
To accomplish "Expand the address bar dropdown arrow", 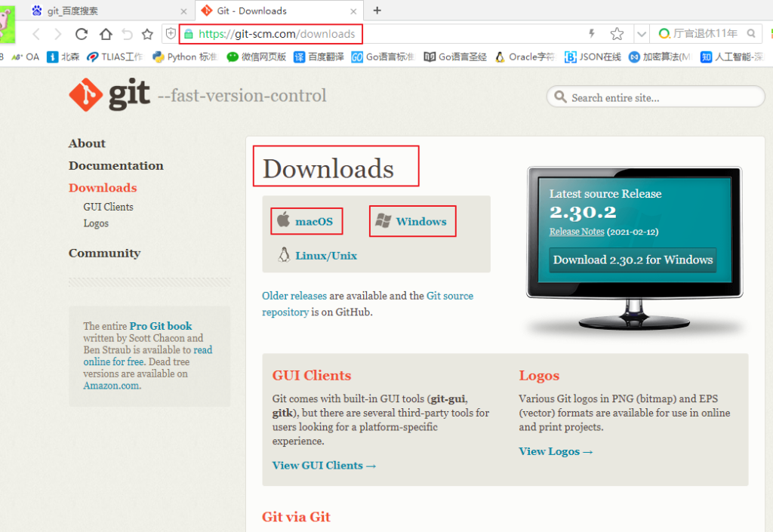I will (641, 34).
